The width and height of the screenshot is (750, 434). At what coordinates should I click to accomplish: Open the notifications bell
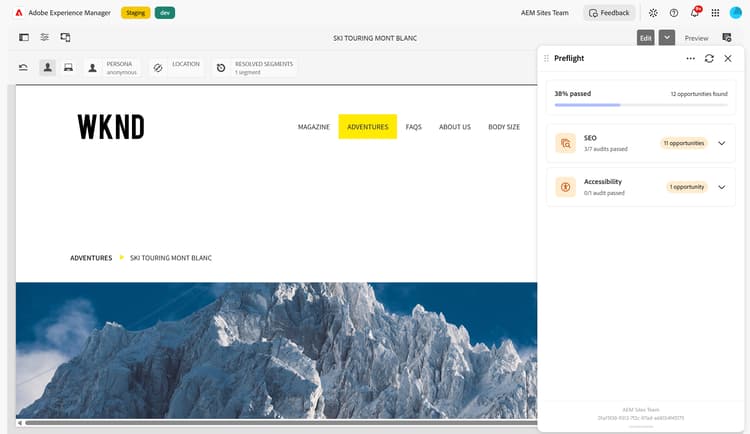[x=695, y=13]
